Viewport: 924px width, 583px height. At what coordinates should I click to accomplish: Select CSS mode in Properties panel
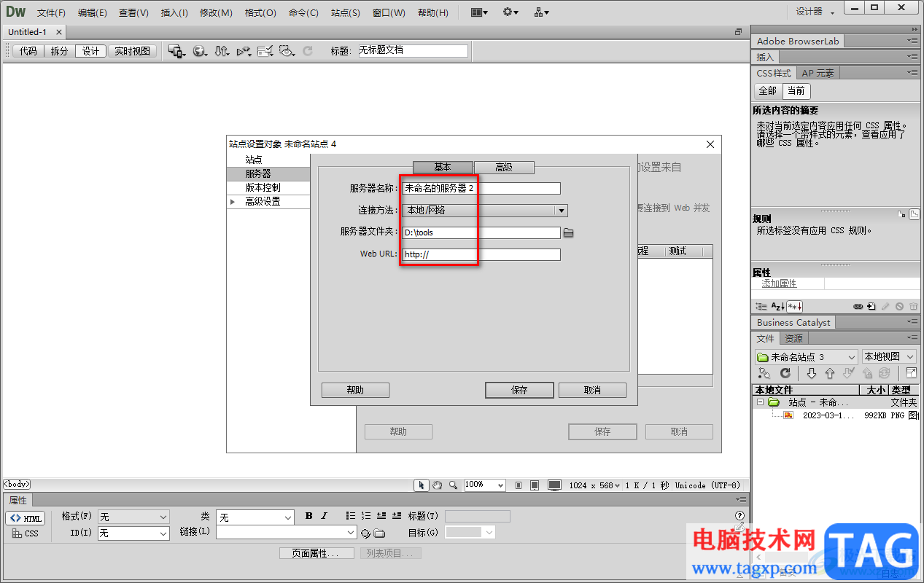pyautogui.click(x=26, y=533)
